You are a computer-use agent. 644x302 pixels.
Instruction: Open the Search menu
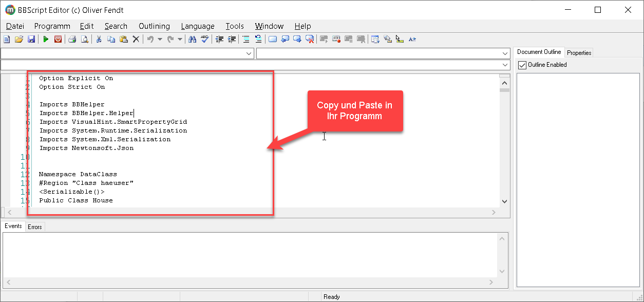pos(116,26)
